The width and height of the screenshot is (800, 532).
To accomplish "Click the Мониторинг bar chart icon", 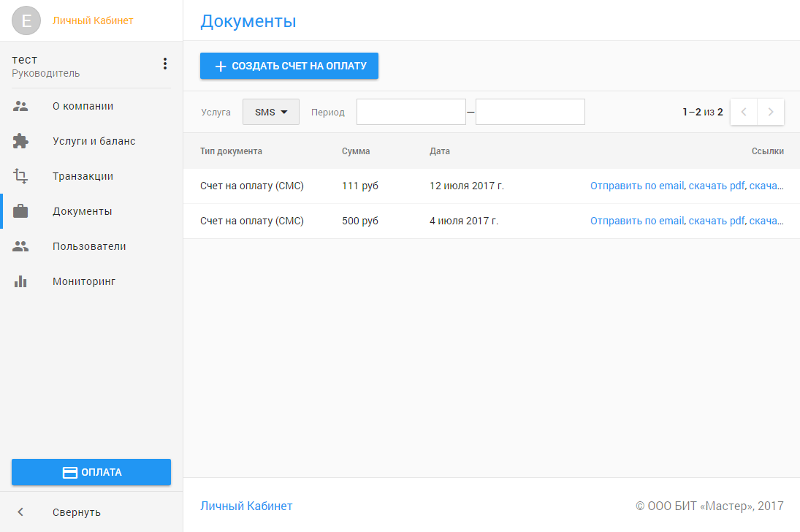I will 20,281.
